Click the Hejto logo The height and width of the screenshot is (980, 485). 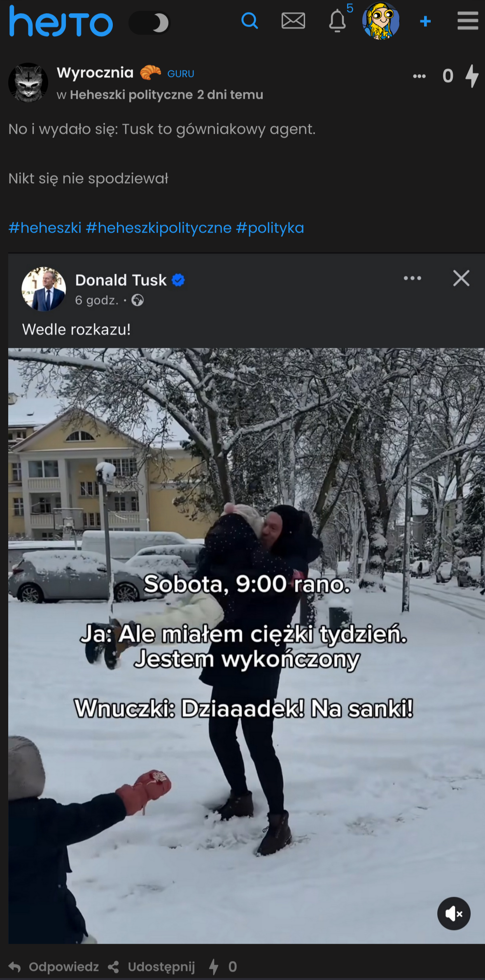point(61,21)
